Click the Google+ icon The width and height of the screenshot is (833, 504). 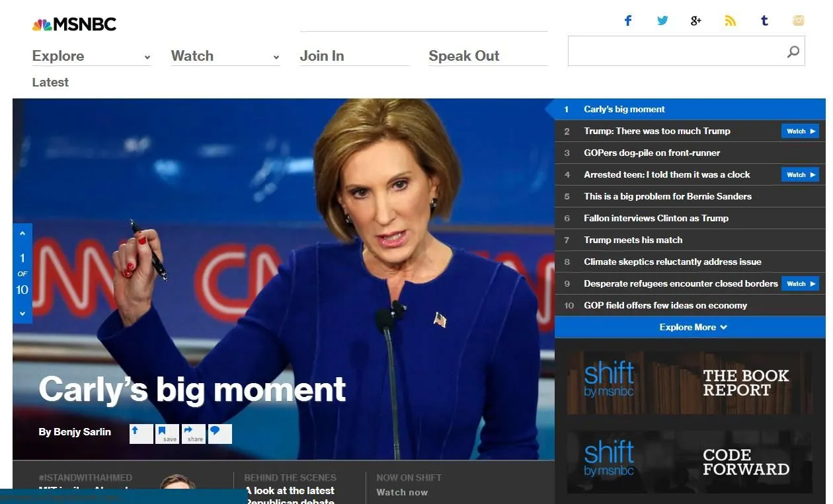696,20
